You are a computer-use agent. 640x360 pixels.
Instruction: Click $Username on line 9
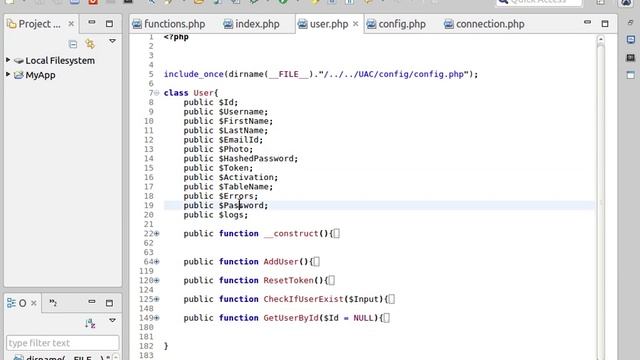coord(241,112)
